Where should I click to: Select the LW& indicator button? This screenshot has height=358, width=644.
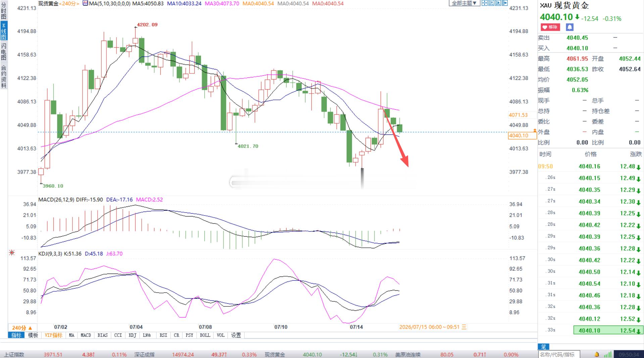[147, 335]
